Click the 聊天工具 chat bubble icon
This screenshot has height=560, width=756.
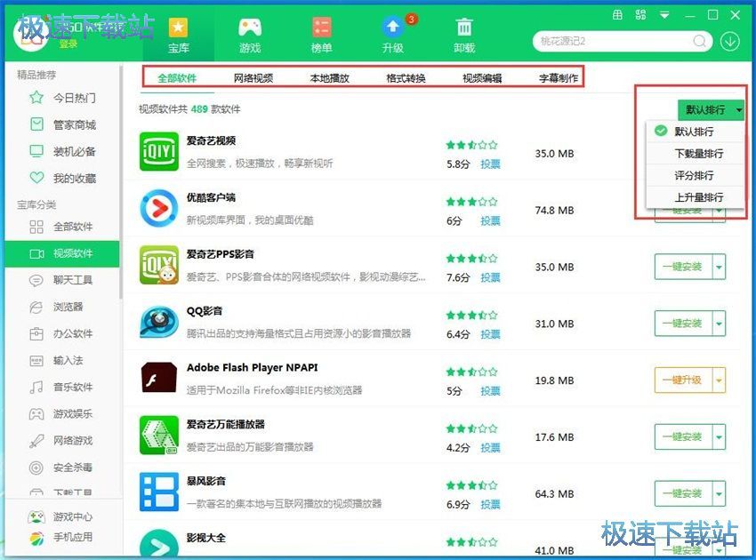[x=36, y=280]
